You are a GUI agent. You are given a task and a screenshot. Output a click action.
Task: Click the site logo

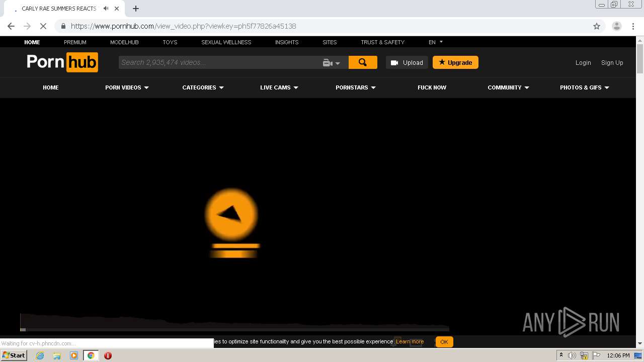pos(62,62)
